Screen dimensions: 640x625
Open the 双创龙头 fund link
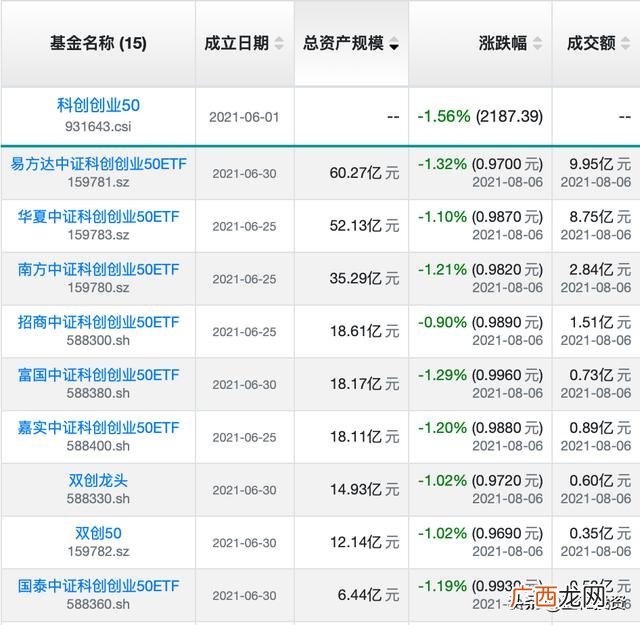(98, 480)
